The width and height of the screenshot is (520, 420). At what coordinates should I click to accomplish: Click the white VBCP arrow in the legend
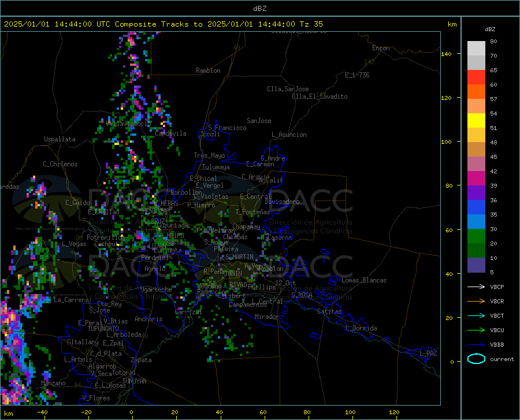click(x=476, y=287)
